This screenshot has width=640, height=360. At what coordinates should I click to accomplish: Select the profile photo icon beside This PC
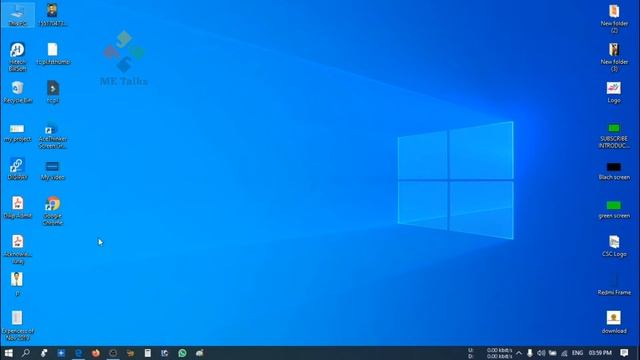(x=53, y=15)
